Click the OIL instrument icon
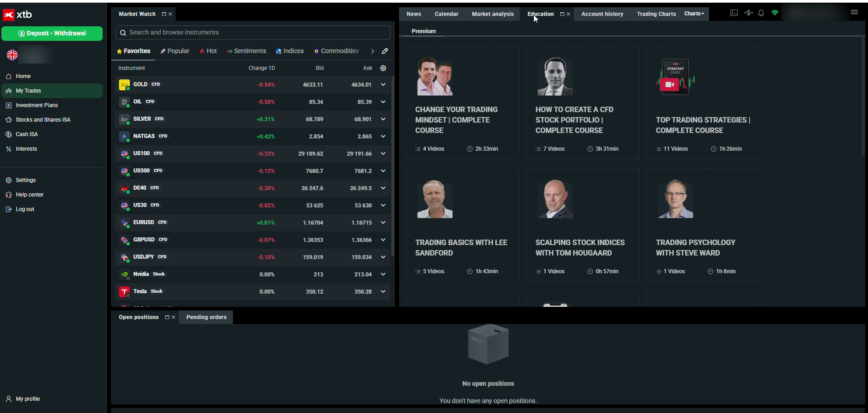 124,102
